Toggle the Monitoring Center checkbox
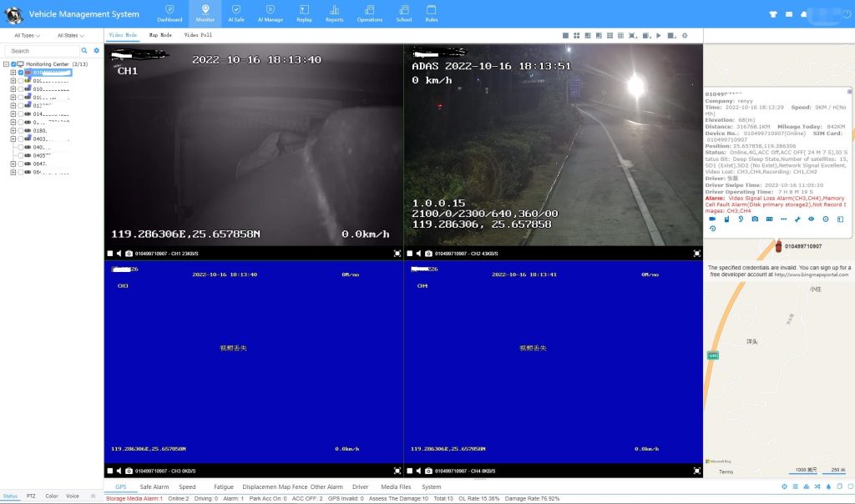The width and height of the screenshot is (855, 504). tap(13, 64)
